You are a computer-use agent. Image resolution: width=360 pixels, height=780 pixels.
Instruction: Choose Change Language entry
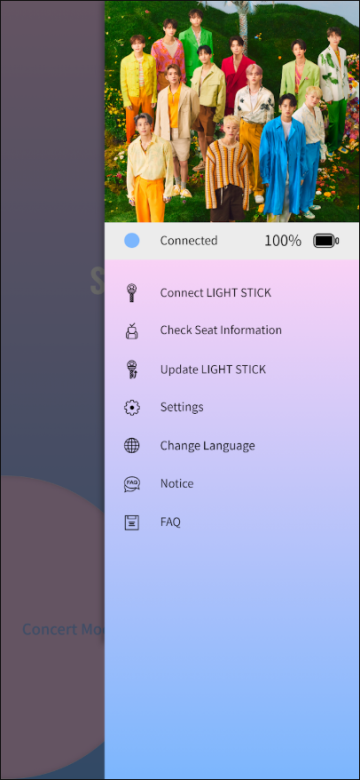(x=207, y=446)
